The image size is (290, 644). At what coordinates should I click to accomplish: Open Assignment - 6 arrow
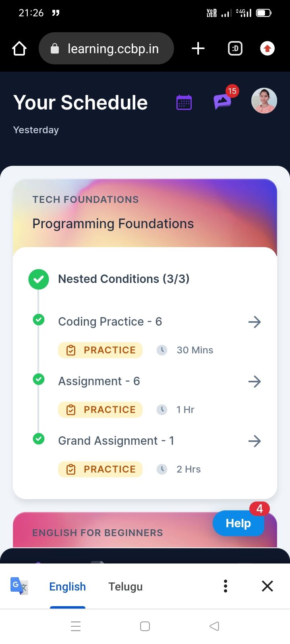(x=255, y=382)
